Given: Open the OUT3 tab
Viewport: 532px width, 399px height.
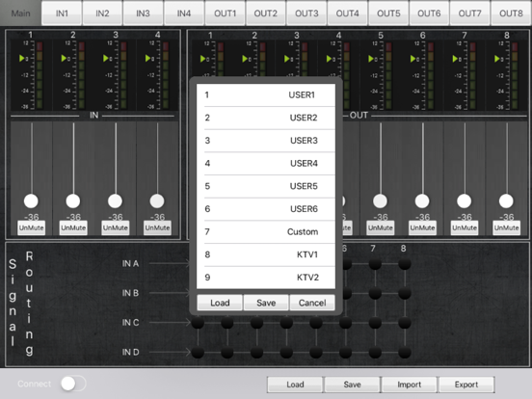Looking at the screenshot, I should 306,13.
